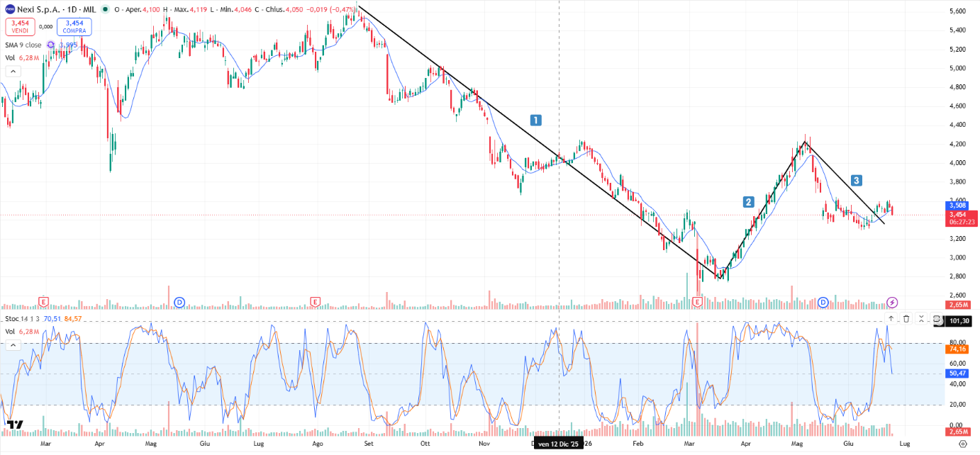980x455 pixels.
Task: Click the TradingView logo
Action: pos(15,425)
